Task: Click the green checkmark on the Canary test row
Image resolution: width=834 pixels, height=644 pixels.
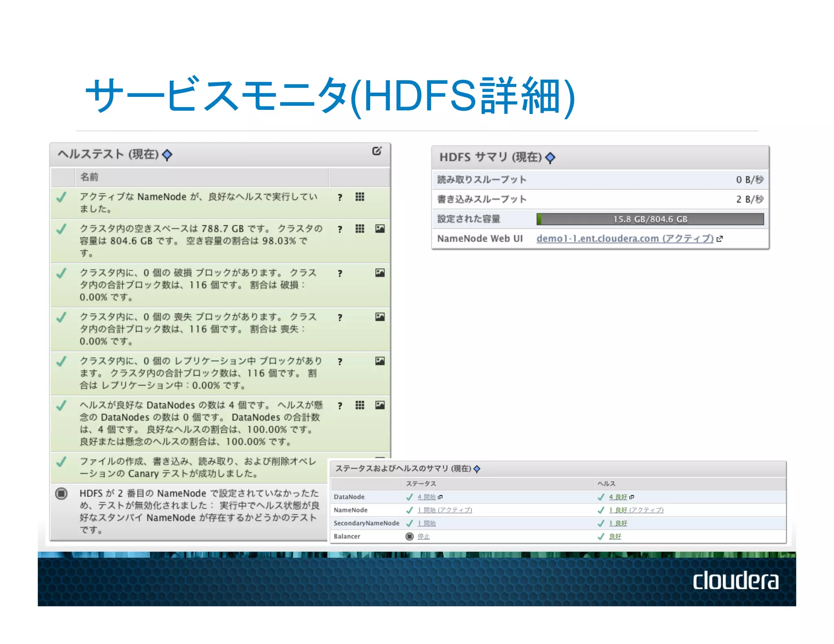Action: [61, 462]
